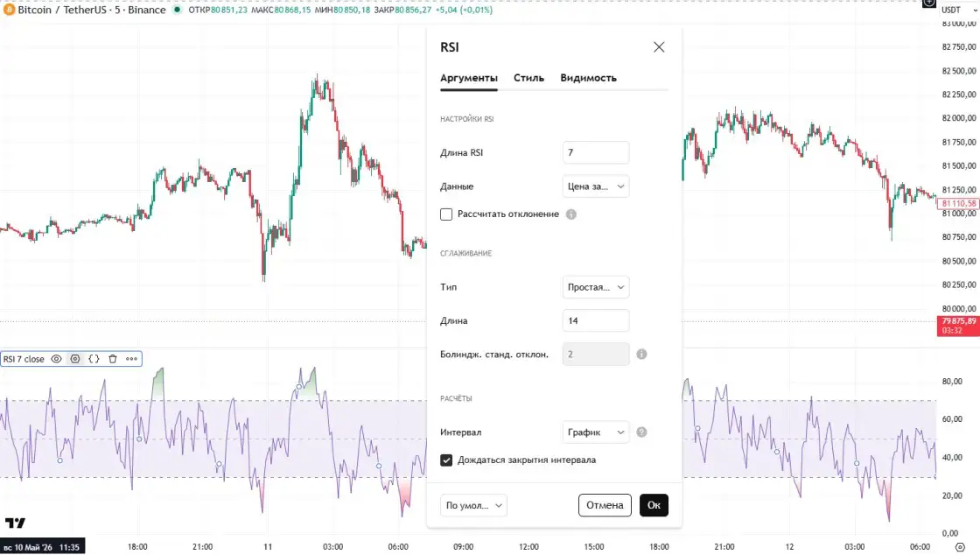
Task: Click Bitcoin / TetherUS symbol title
Action: coord(92,10)
